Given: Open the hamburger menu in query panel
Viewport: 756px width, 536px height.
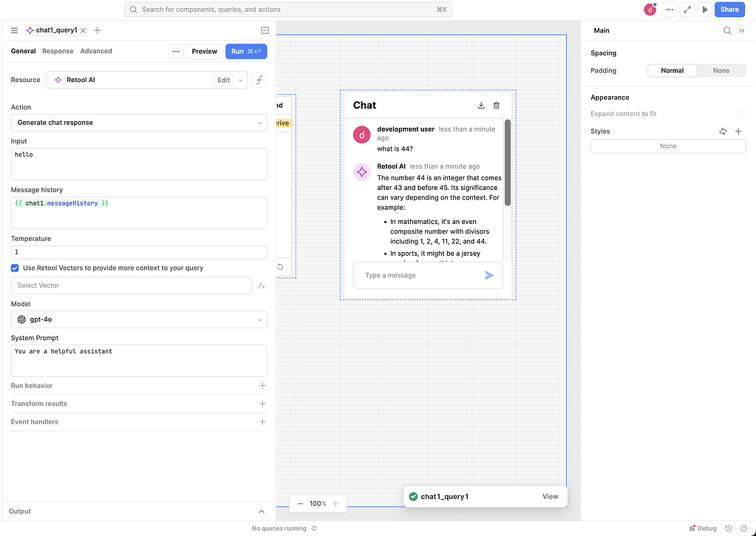Looking at the screenshot, I should point(13,30).
